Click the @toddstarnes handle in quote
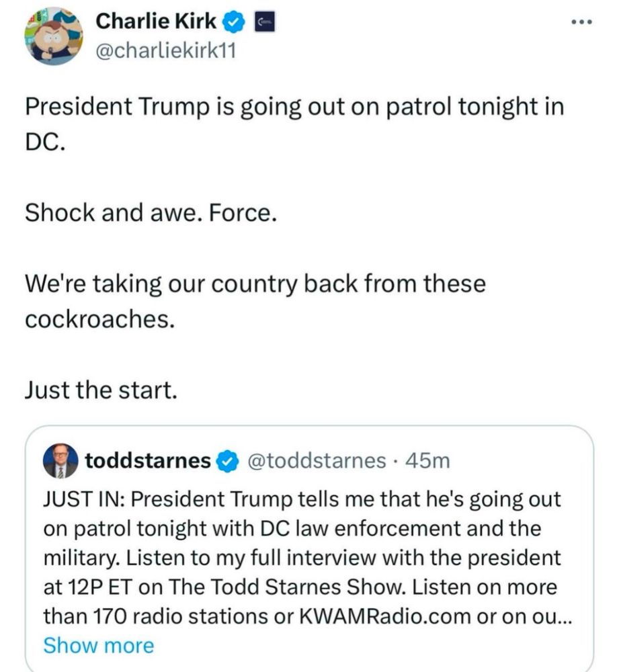This screenshot has width=619, height=672. pyautogui.click(x=317, y=461)
